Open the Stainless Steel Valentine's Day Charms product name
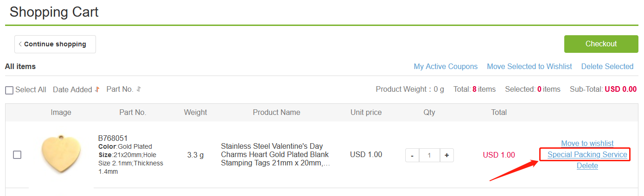This screenshot has height=196, width=644. click(x=276, y=155)
